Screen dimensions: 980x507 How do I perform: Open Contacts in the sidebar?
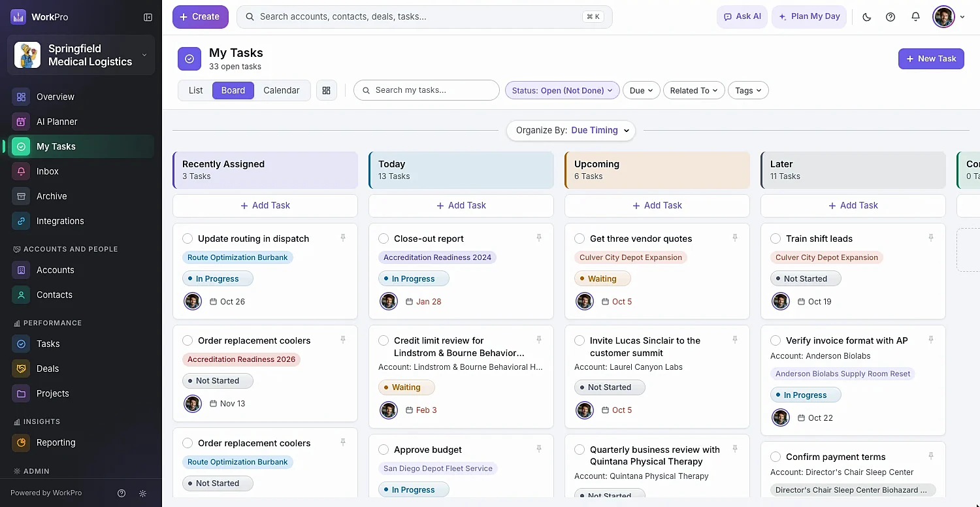[81, 295]
